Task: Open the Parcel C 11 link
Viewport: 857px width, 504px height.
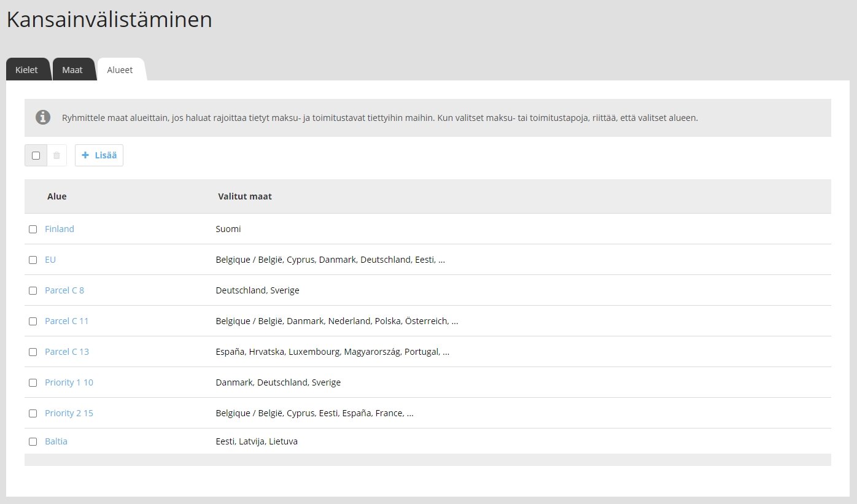Action: pyautogui.click(x=67, y=321)
